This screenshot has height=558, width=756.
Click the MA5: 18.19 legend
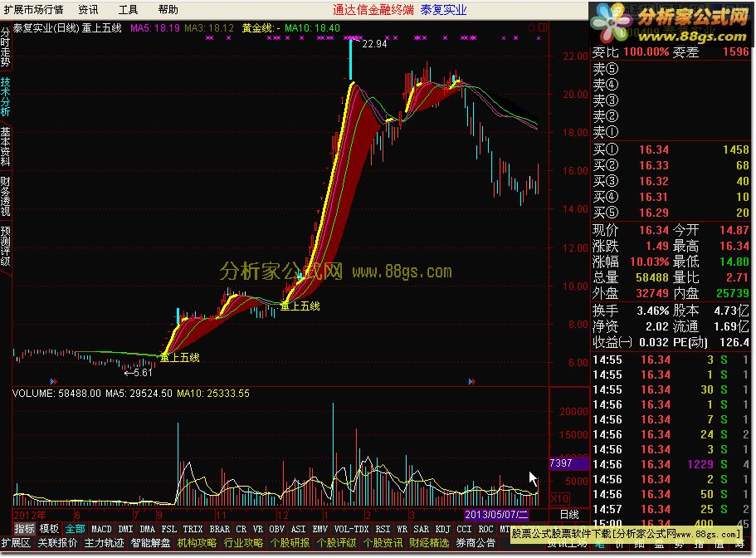(x=154, y=28)
